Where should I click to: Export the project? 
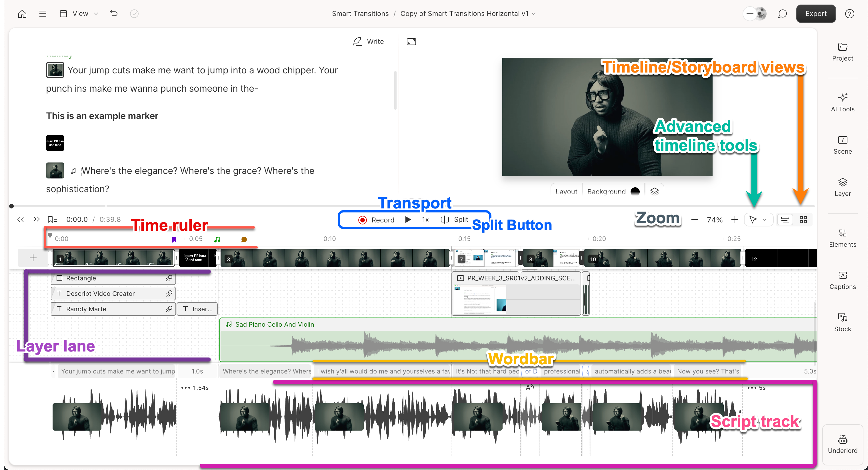pos(815,13)
